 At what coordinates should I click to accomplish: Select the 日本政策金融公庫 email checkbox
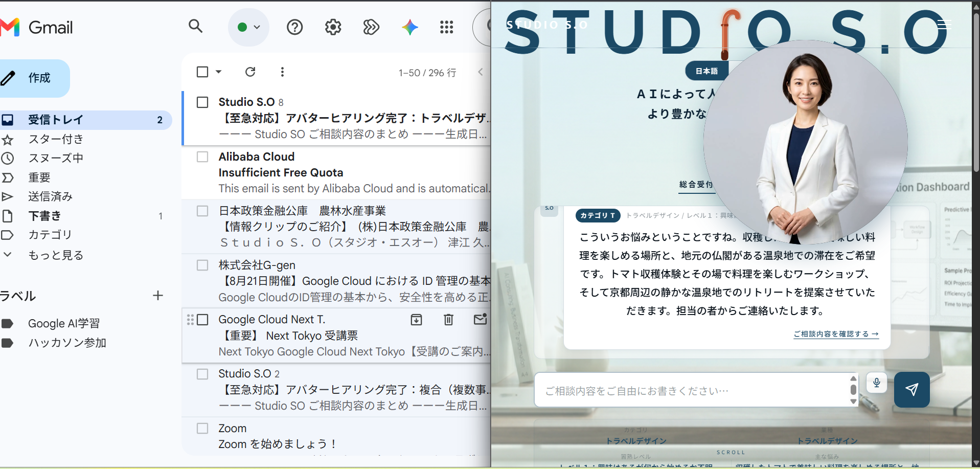click(x=202, y=211)
